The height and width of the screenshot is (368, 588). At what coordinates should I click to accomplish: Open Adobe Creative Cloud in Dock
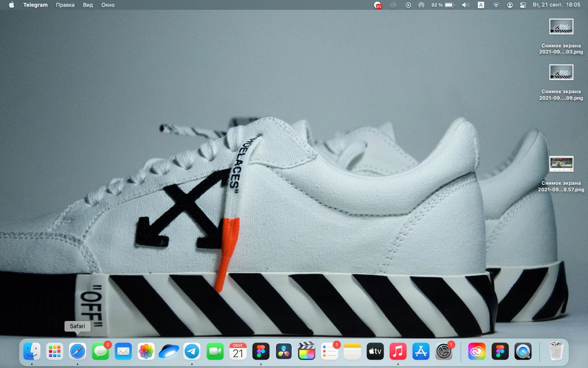477,352
